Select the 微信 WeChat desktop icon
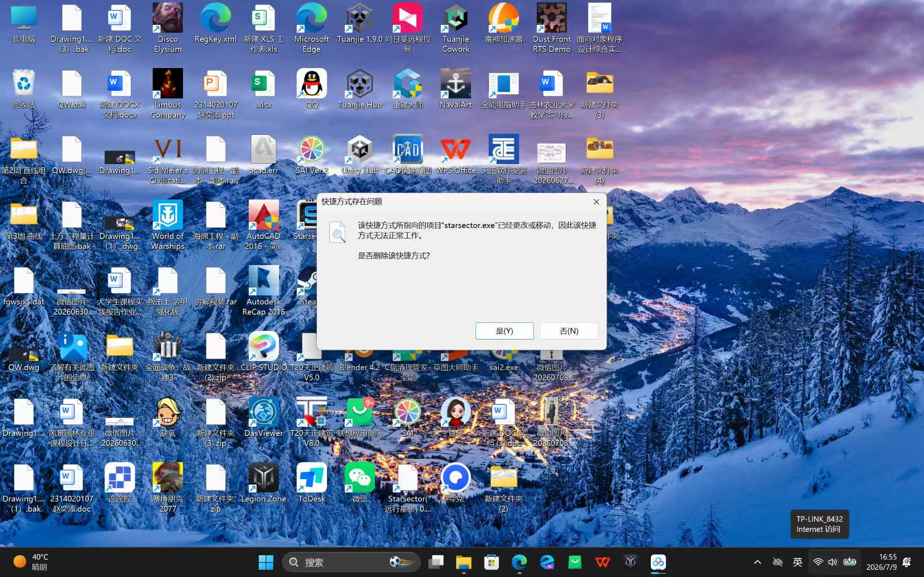The height and width of the screenshot is (577, 924). click(x=360, y=484)
